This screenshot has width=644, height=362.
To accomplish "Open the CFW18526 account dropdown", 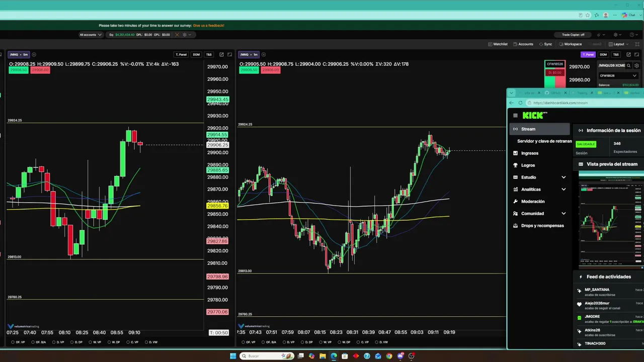I will (618, 75).
